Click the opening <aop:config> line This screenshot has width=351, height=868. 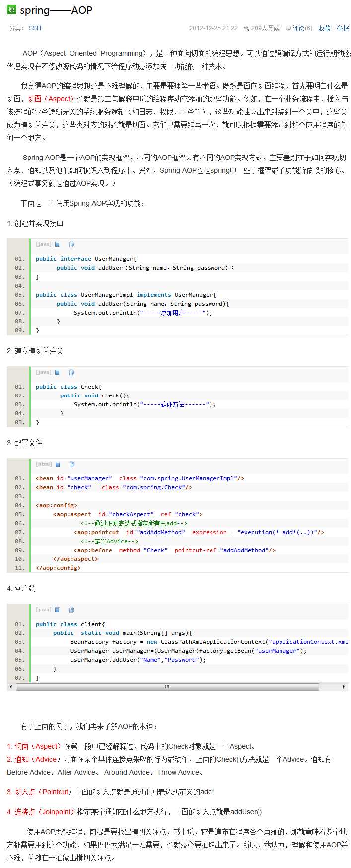click(57, 505)
